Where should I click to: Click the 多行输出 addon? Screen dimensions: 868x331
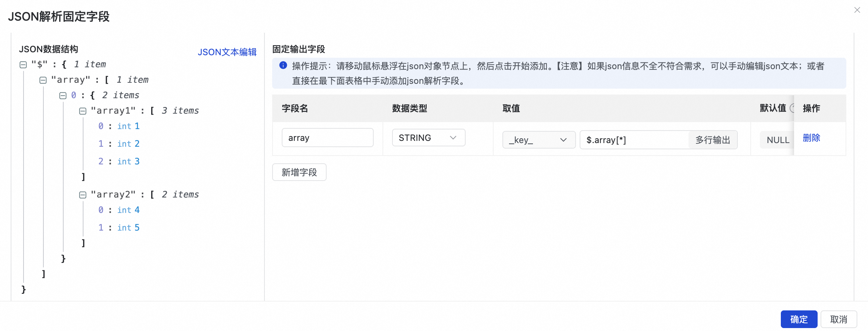coord(713,140)
